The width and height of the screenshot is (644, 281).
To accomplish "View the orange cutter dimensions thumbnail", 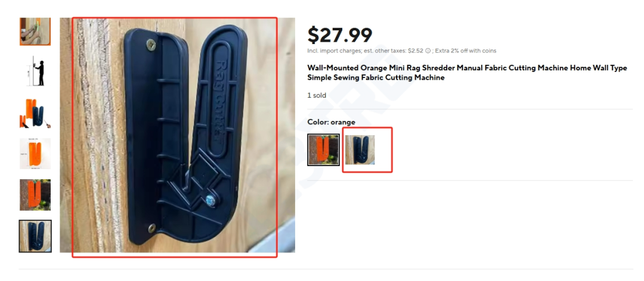I will tap(35, 154).
